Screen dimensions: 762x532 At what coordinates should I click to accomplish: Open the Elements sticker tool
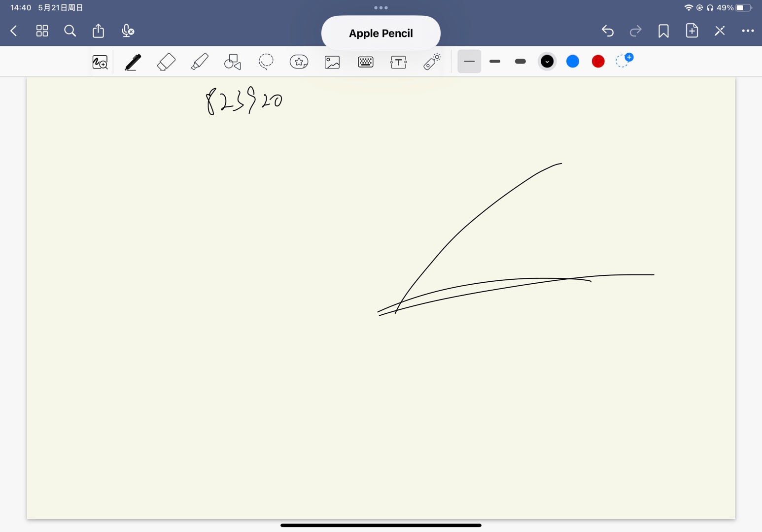click(299, 62)
